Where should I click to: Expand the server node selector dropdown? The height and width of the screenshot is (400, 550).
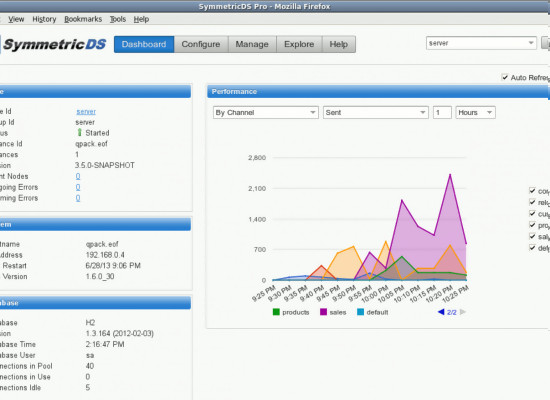coord(481,43)
